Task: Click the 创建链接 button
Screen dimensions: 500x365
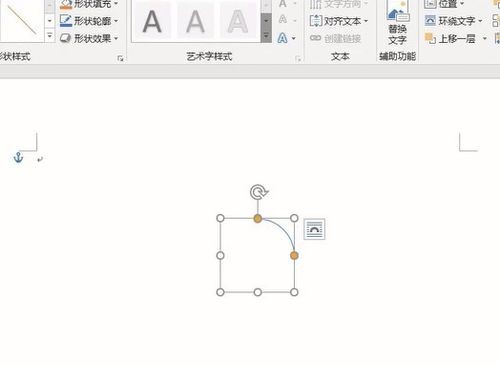Action: [x=336, y=38]
